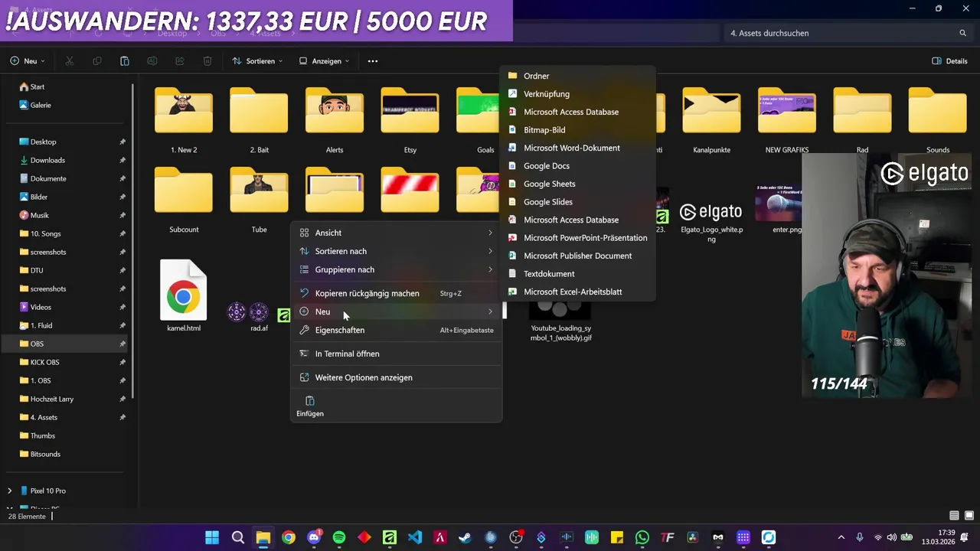Screen dimensions: 980x551
Task: Open Visual Studio Code from taskbar
Action: (415, 537)
